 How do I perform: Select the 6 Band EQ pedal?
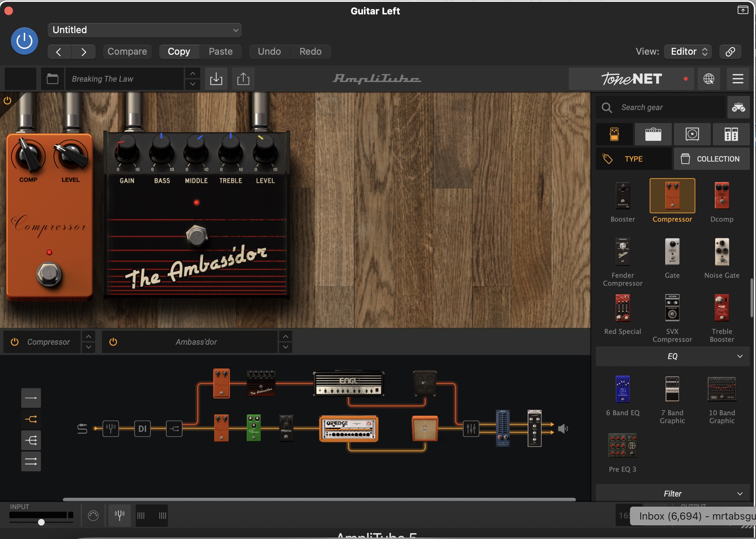pos(623,389)
